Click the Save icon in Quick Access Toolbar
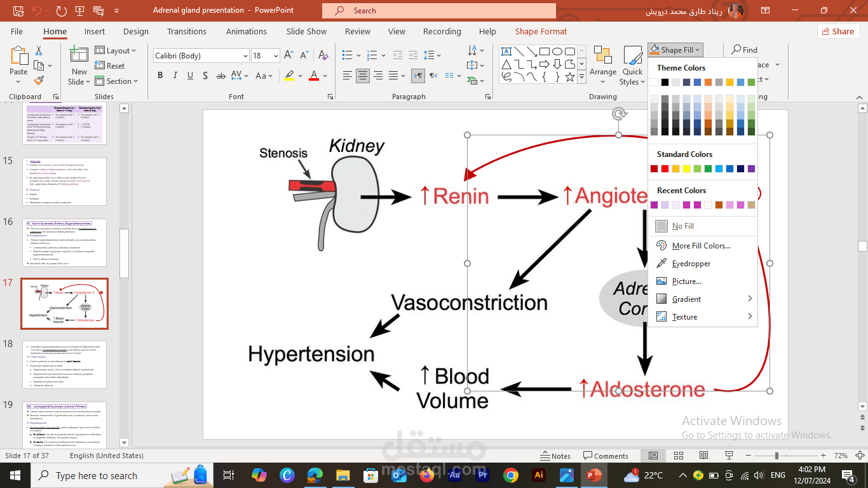This screenshot has height=488, width=868. pyautogui.click(x=18, y=11)
